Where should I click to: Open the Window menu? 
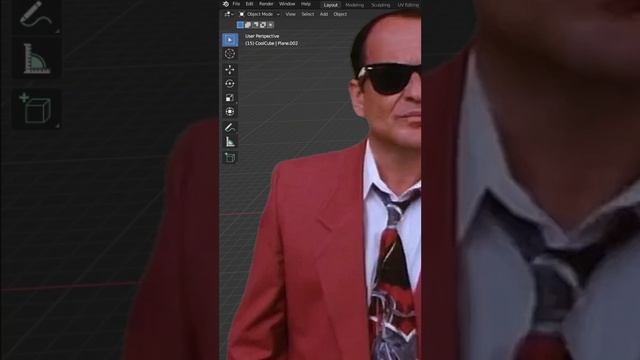click(x=287, y=4)
